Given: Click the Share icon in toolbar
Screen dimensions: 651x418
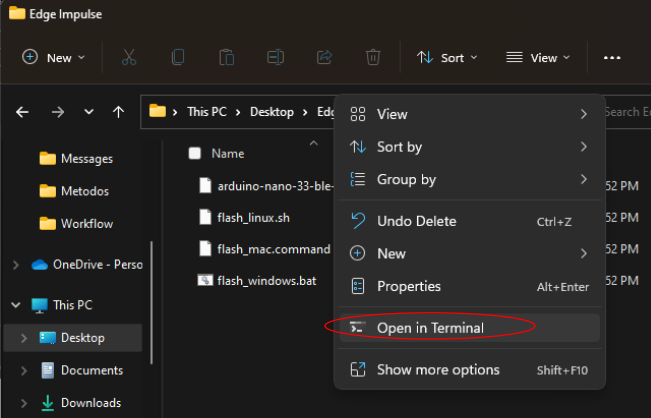Looking at the screenshot, I should tap(324, 57).
